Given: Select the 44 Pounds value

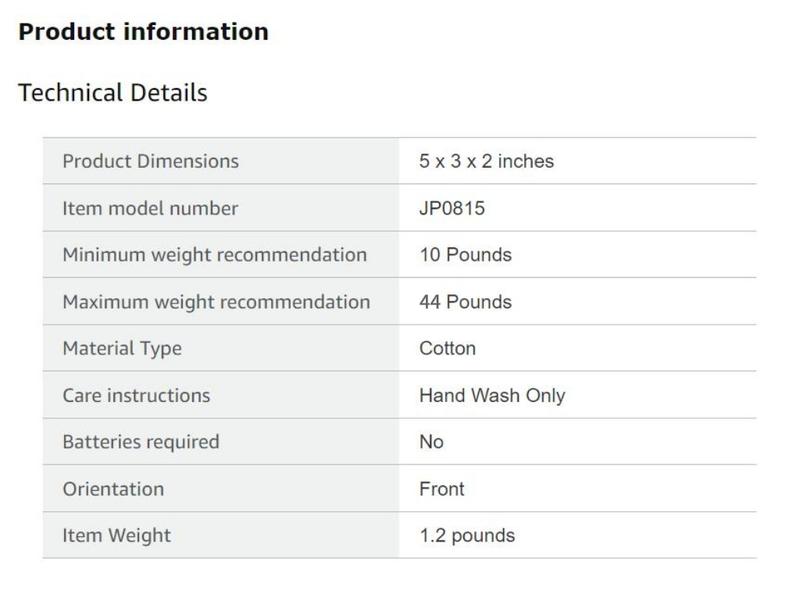Looking at the screenshot, I should [x=465, y=302].
